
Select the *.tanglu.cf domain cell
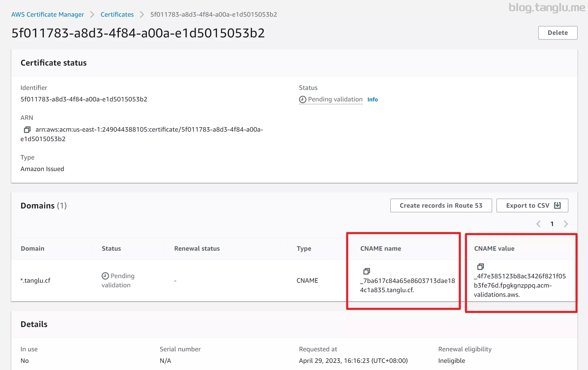pos(35,280)
